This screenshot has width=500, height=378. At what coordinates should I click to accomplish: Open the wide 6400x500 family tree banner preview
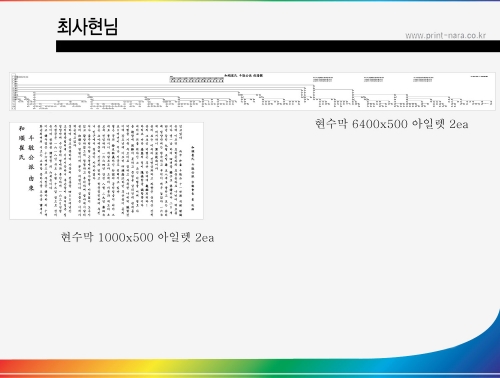(252, 91)
